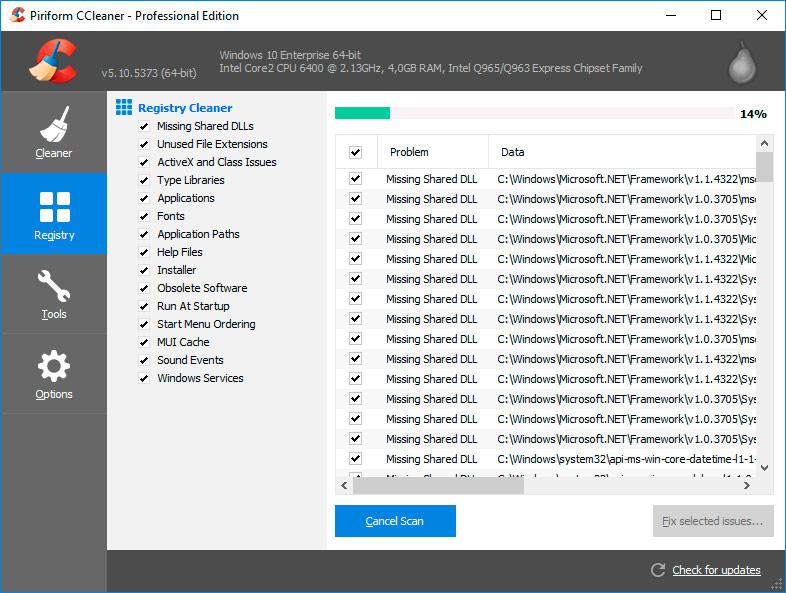
Task: Toggle the Applications checkbox
Action: (x=144, y=199)
